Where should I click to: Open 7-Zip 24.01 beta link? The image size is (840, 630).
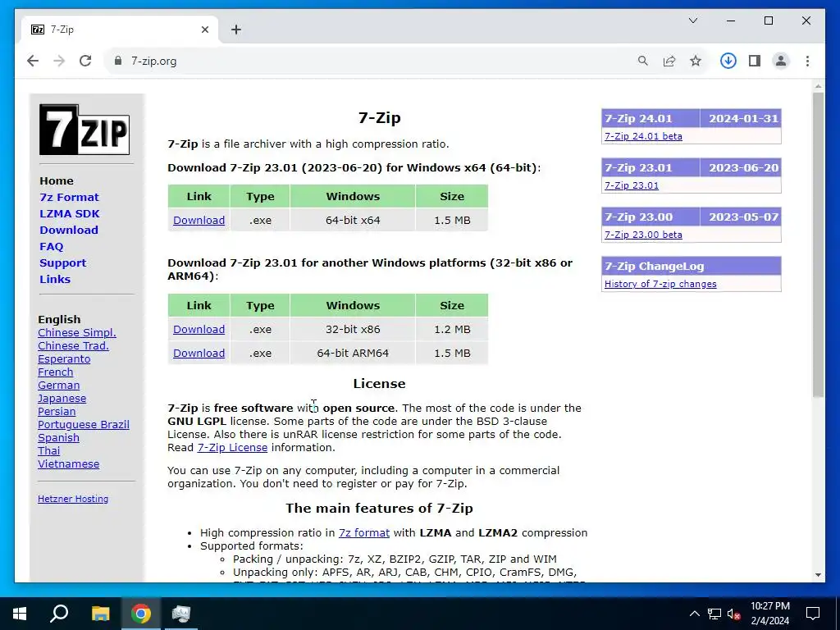(x=643, y=136)
